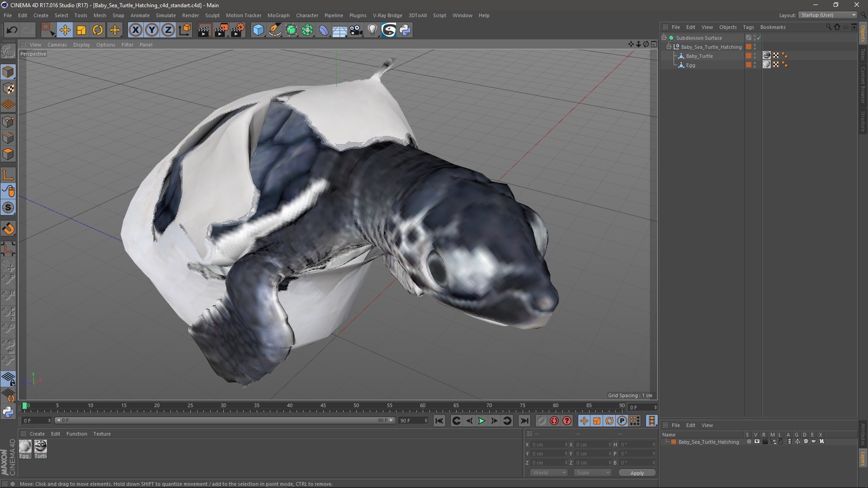This screenshot has width=868, height=488.
Task: Select the Egg material thumbnail
Action: (25, 447)
